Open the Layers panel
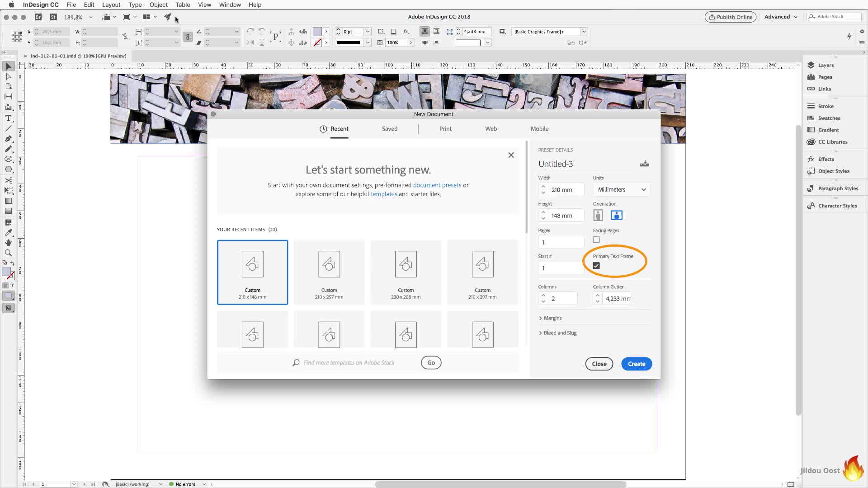This screenshot has width=868, height=488. (821, 65)
